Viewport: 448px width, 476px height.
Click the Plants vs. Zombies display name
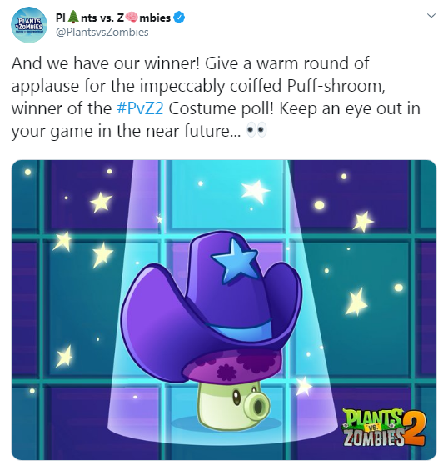113,18
